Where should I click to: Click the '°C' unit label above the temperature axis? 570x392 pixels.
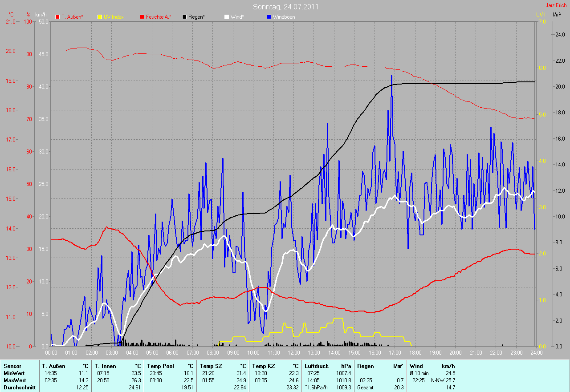tap(12, 15)
